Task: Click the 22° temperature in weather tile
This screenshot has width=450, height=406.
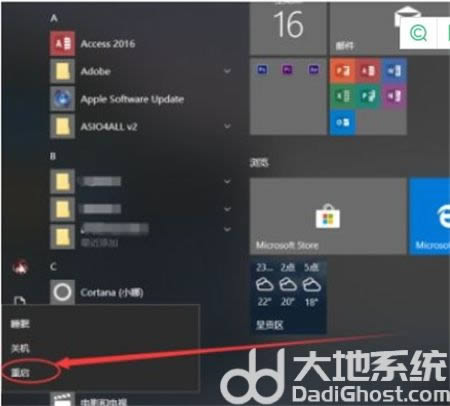Action: point(264,302)
